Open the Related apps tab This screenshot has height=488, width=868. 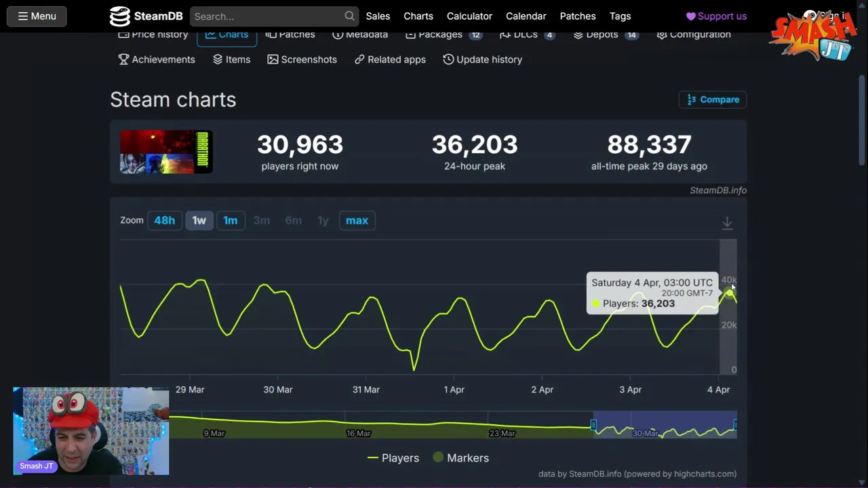[390, 60]
